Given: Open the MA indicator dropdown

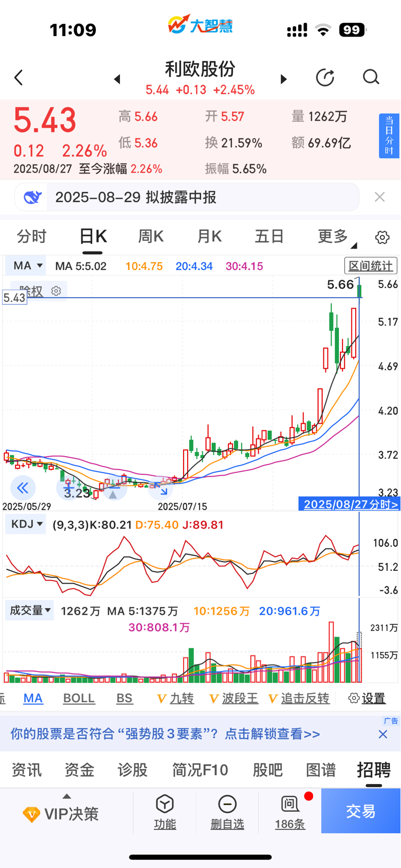Looking at the screenshot, I should coord(26,266).
